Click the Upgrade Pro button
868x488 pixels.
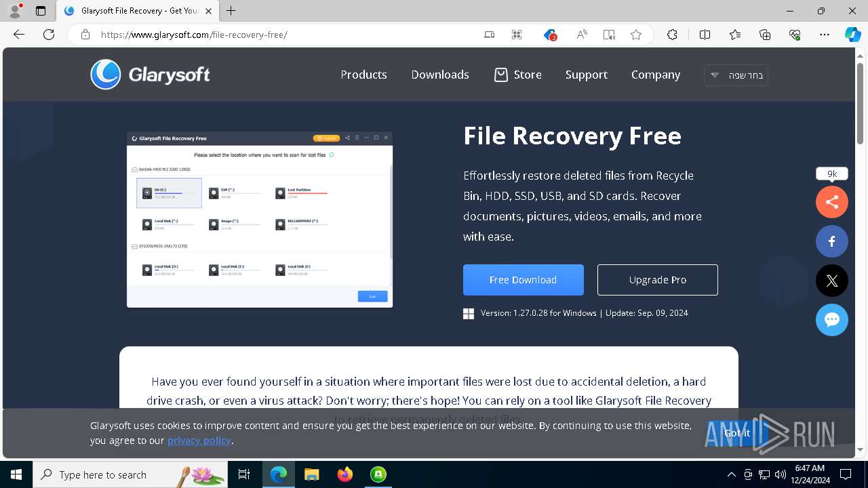(658, 280)
